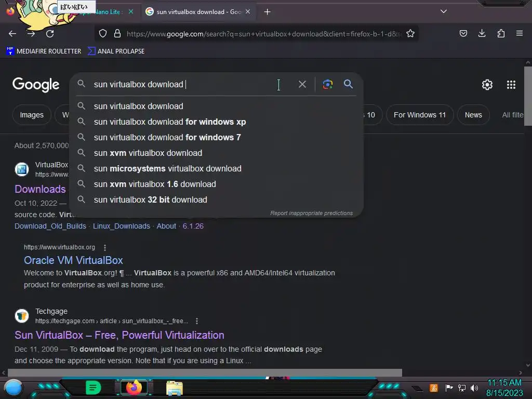Filter results by Images
This screenshot has height=399, width=532.
32,115
